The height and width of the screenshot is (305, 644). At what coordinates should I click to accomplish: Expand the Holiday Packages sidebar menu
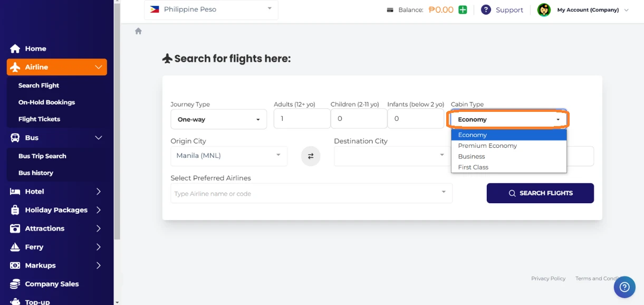click(x=56, y=210)
